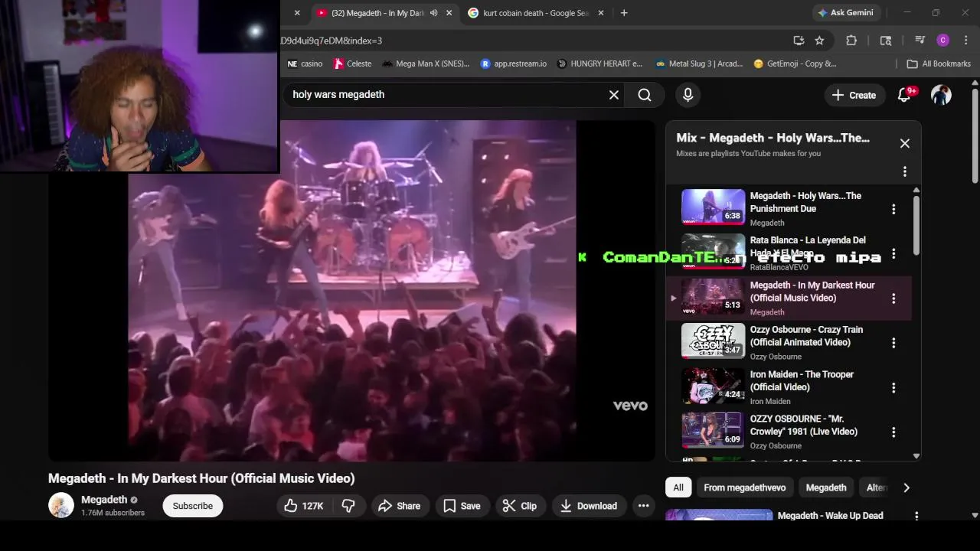Click the Create button
The width and height of the screenshot is (980, 551).
854,95
